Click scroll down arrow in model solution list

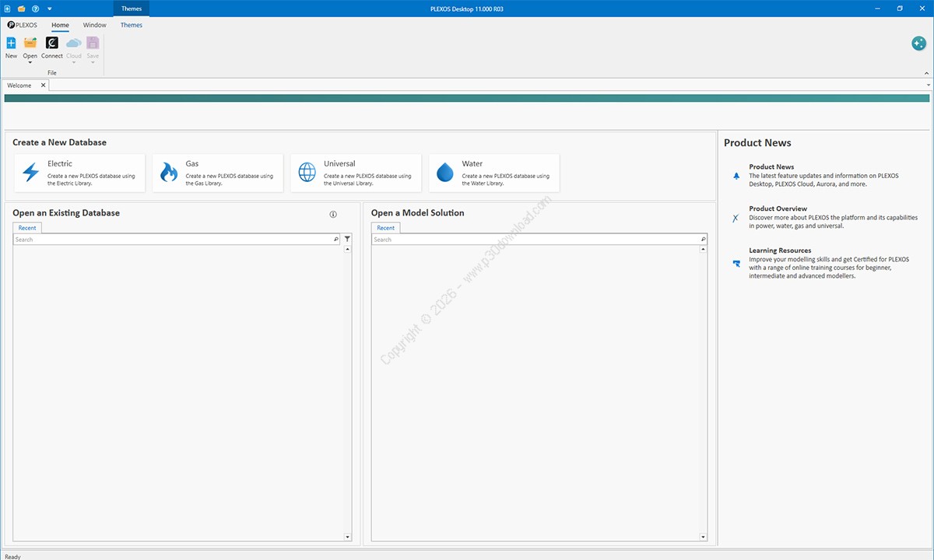(704, 537)
